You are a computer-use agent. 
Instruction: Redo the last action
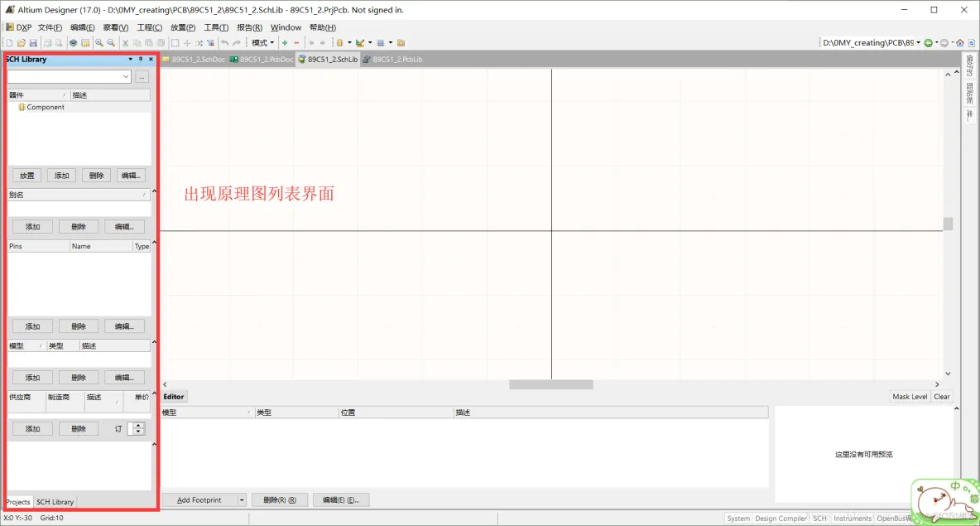237,43
